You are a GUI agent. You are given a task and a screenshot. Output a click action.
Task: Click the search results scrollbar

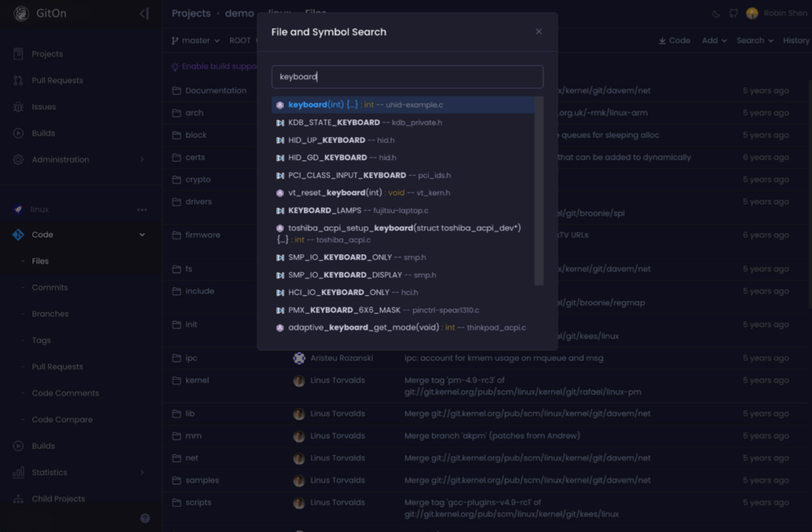[539, 190]
